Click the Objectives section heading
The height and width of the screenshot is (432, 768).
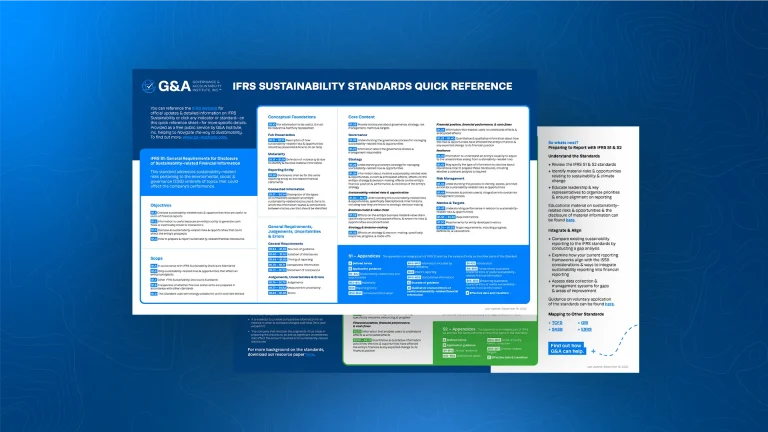163,205
